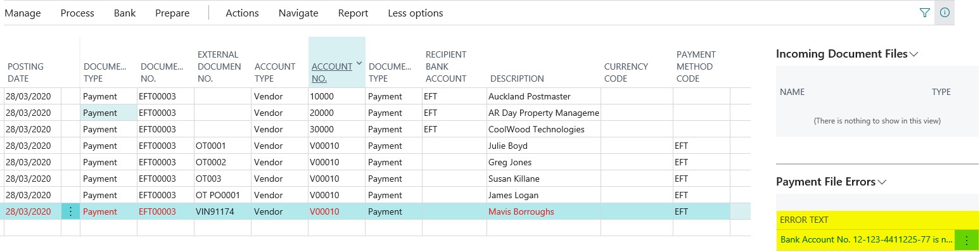Click Name header in Incoming Document Files
This screenshot has height=252, width=980.
(x=792, y=92)
